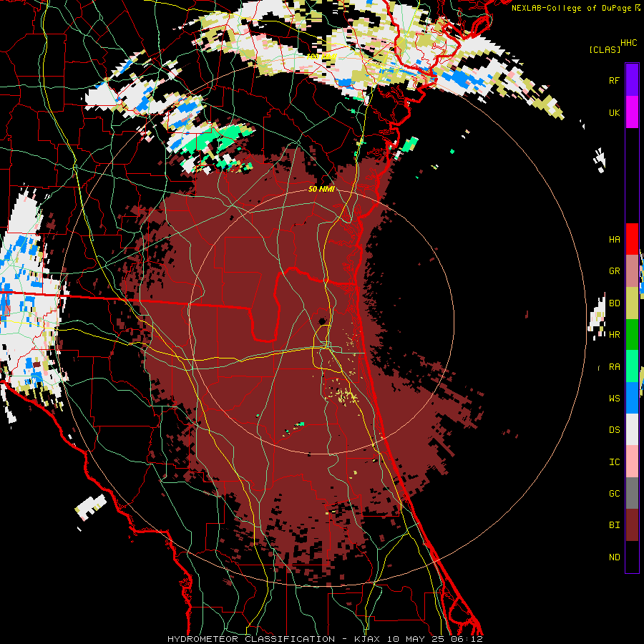Click the white DS legend color swatch

632,429
